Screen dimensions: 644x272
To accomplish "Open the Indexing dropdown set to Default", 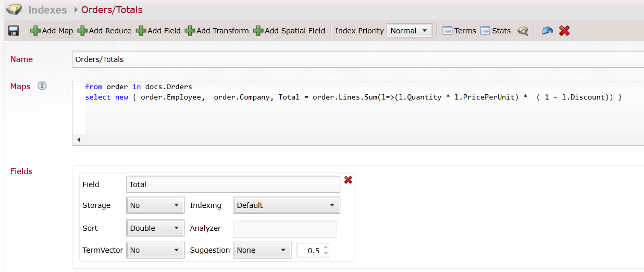I will [x=286, y=205].
